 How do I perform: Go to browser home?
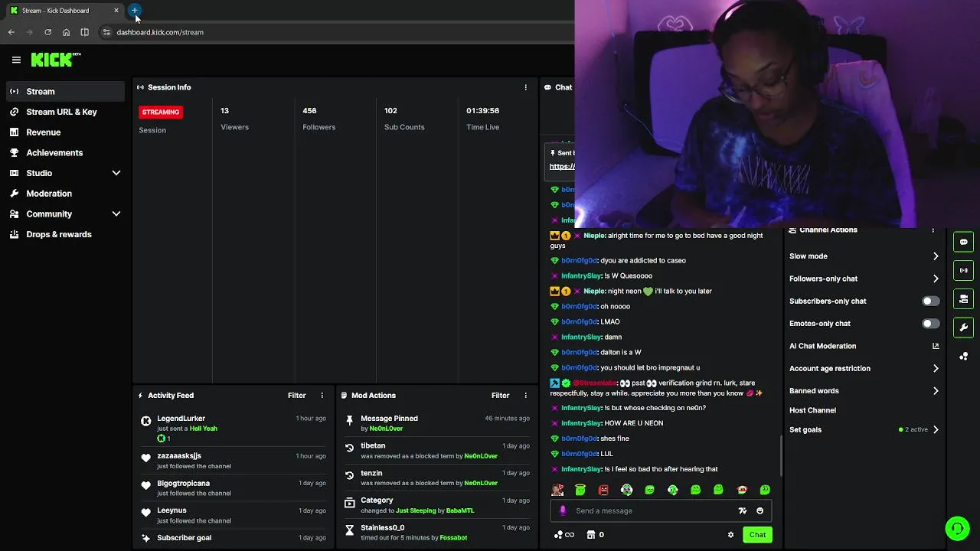click(66, 32)
